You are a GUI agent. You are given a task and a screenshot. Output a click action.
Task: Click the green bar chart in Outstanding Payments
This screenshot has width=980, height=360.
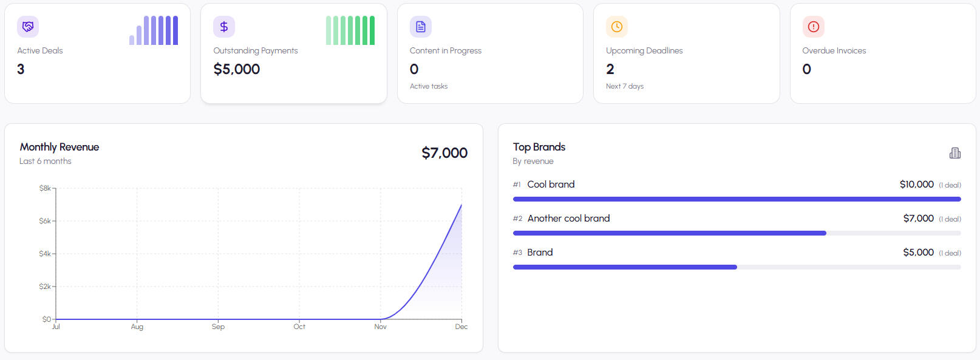coord(350,30)
